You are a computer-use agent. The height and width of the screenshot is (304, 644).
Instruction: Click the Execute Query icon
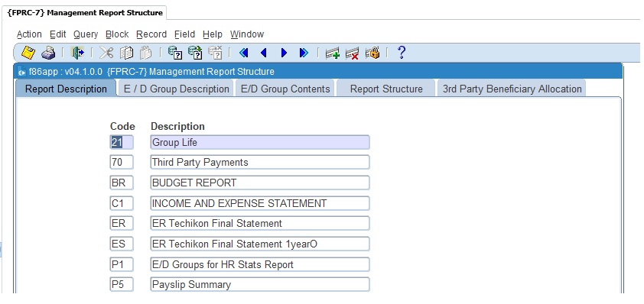[x=195, y=53]
